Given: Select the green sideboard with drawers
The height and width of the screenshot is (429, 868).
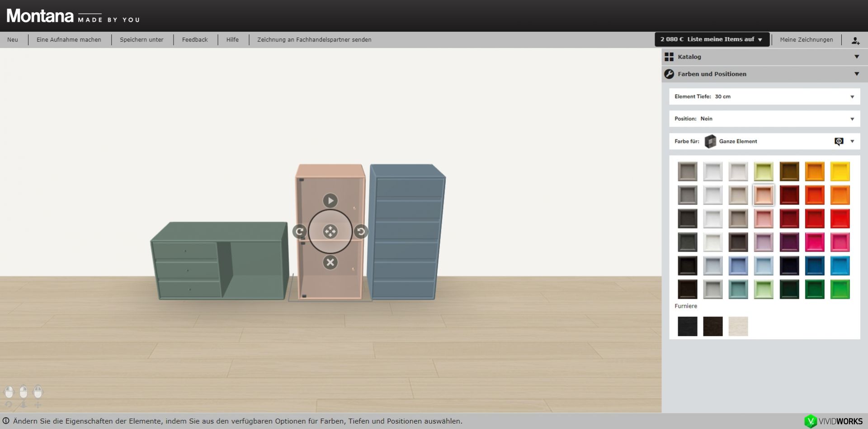Looking at the screenshot, I should [x=219, y=262].
